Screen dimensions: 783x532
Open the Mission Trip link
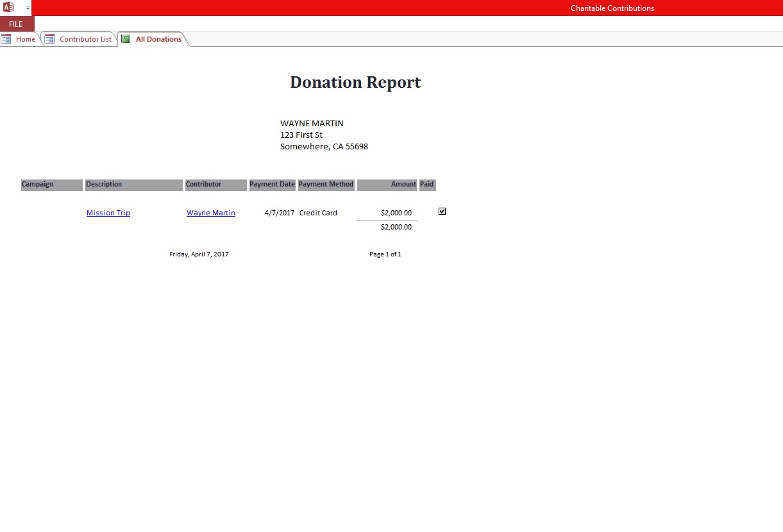coord(108,213)
